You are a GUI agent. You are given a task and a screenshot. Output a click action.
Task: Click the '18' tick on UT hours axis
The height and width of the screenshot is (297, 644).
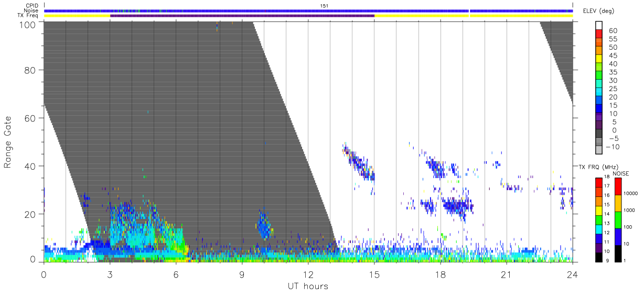440,274
